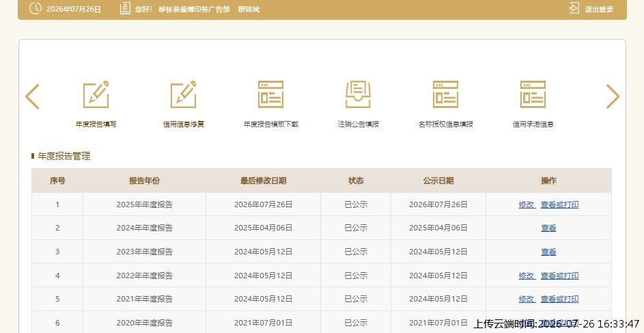Image resolution: width=644 pixels, height=333 pixels.
Task: Click 查看或打印 for the 2022年年度报告
Action: pyautogui.click(x=560, y=276)
